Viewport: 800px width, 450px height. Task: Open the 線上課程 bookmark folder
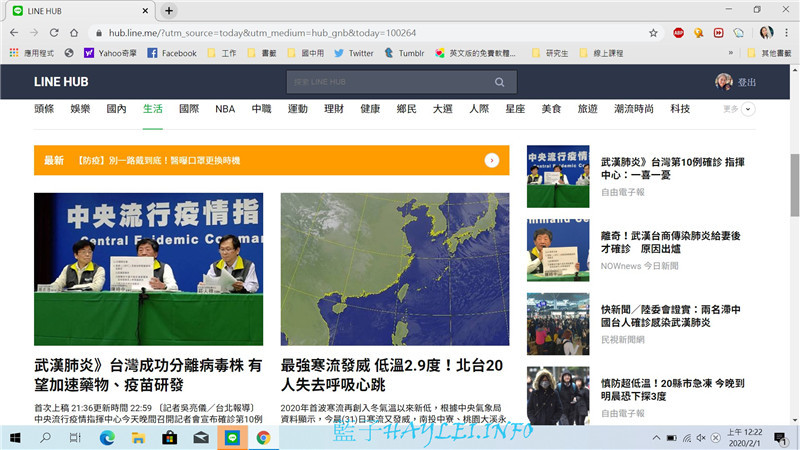point(602,53)
